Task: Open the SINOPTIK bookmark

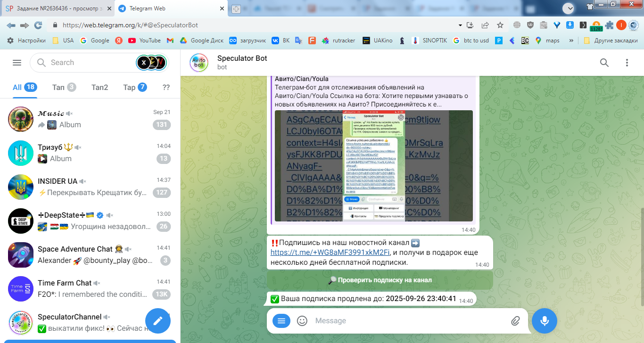Action: point(429,41)
